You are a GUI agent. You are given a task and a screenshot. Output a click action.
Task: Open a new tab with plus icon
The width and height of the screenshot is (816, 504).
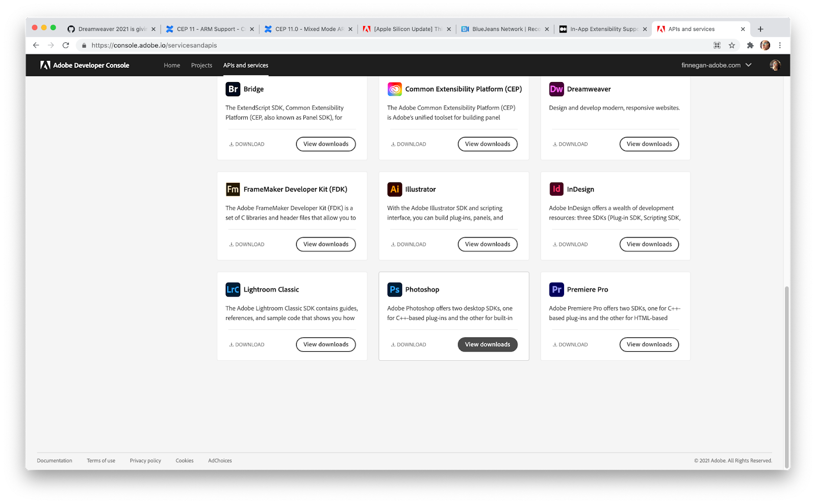[760, 29]
